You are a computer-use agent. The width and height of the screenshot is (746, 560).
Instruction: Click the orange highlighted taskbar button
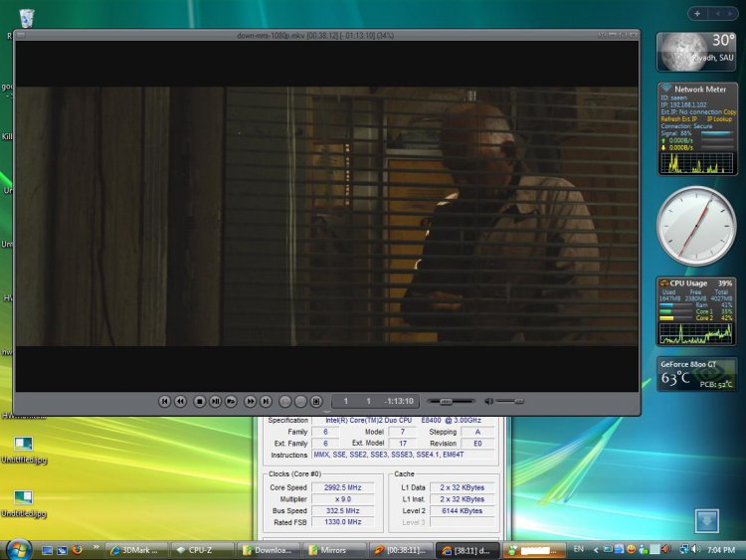[534, 550]
